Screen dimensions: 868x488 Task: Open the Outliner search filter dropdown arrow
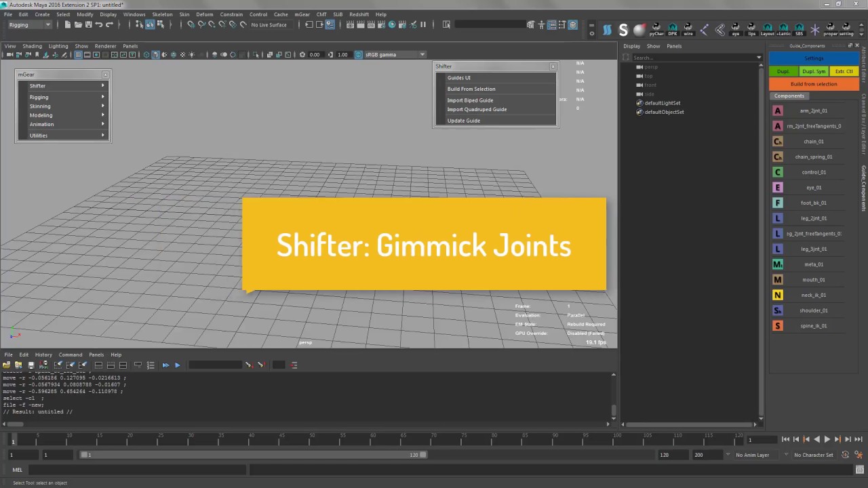point(759,58)
